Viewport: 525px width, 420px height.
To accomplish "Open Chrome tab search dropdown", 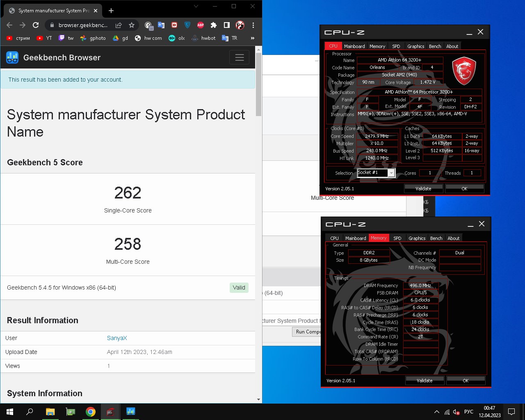I will coord(196,6).
